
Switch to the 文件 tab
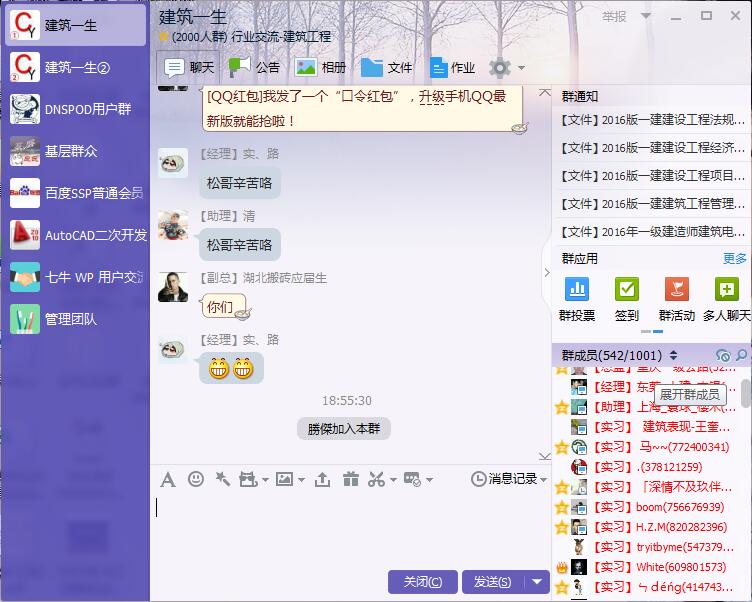[x=387, y=67]
